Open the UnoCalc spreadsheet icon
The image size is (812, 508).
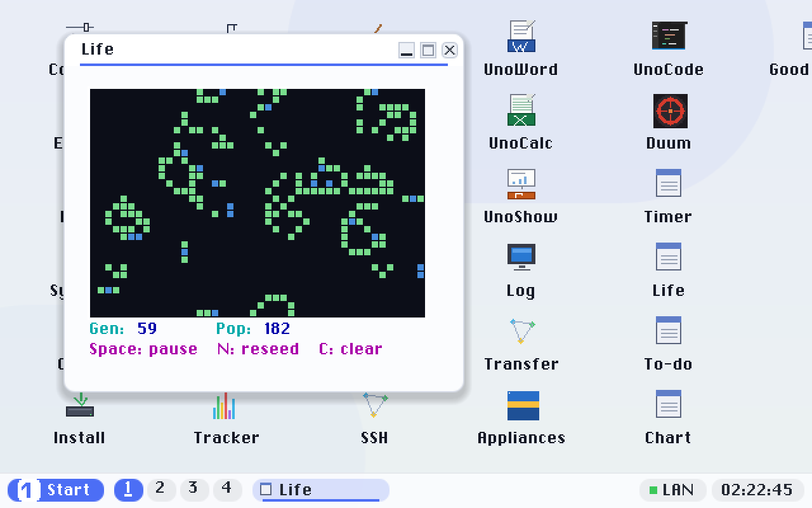click(521, 121)
